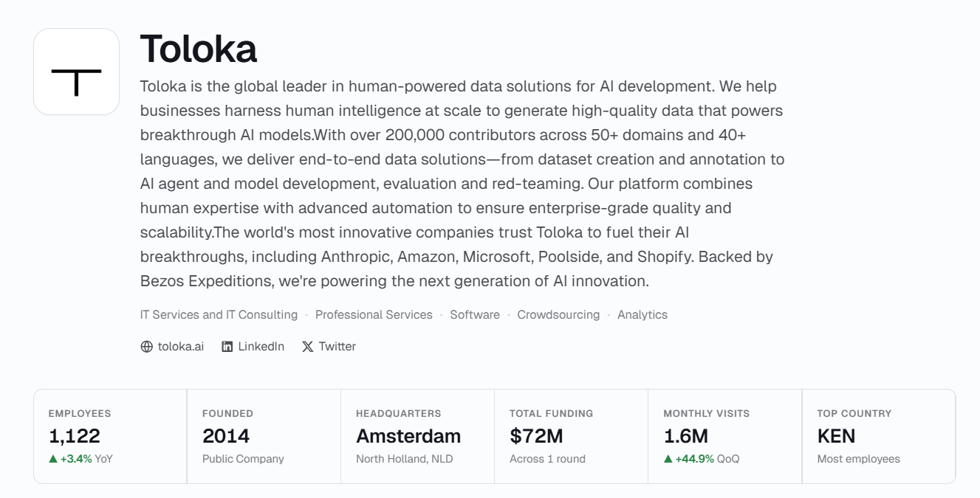Click the Most employees label
The width and height of the screenshot is (980, 498).
858,459
